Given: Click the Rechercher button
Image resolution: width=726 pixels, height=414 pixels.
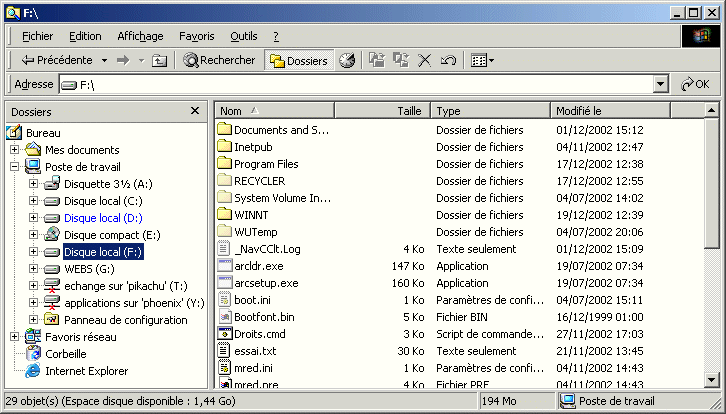Looking at the screenshot, I should click(x=219, y=60).
